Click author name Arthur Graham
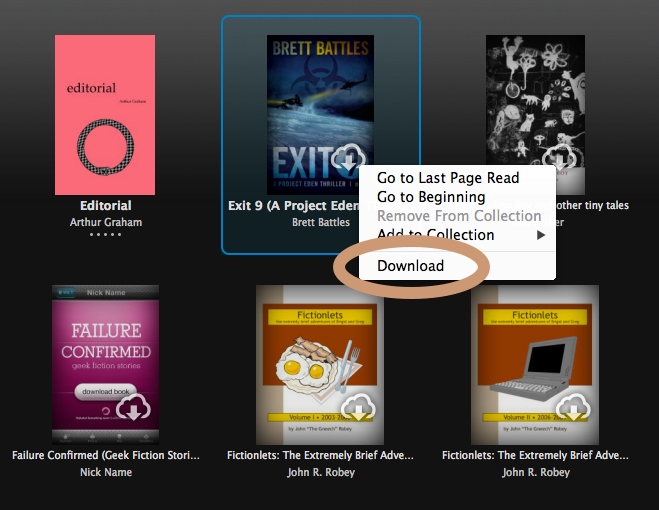659x510 pixels. pyautogui.click(x=106, y=222)
